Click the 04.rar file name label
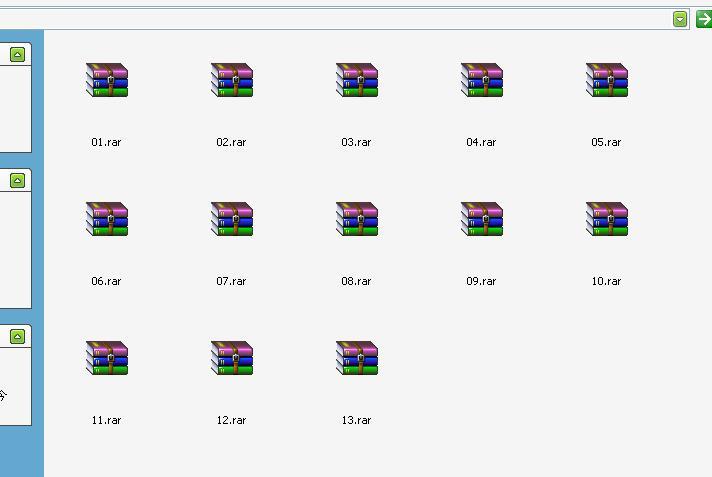712x477 pixels. (x=481, y=142)
